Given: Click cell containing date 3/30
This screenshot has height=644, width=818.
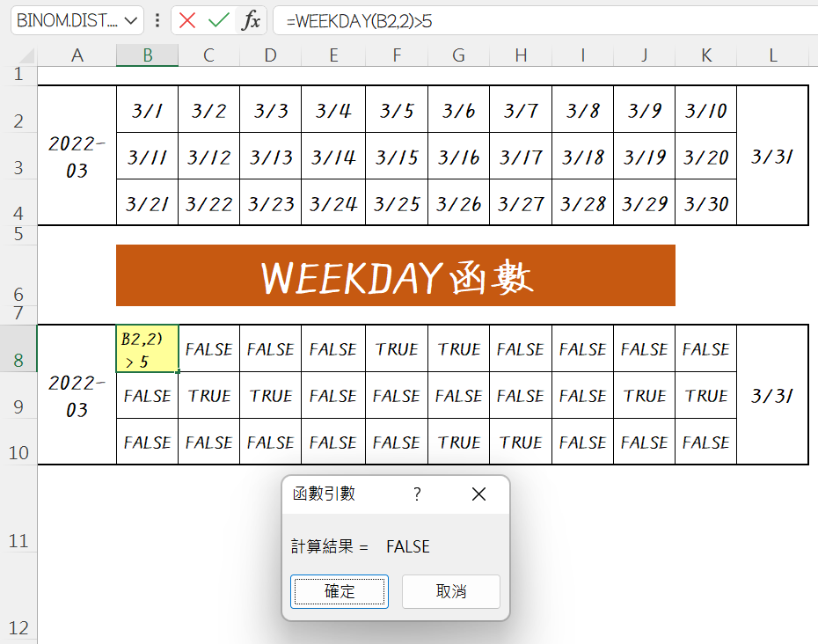Looking at the screenshot, I should pos(705,202).
